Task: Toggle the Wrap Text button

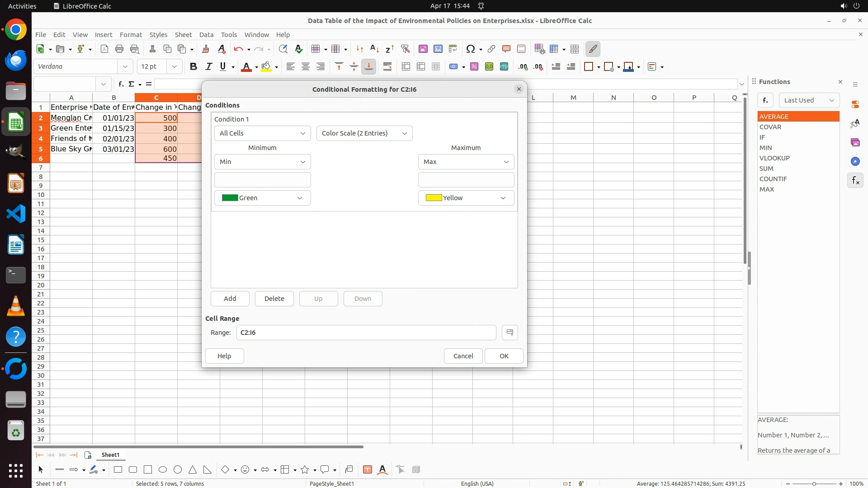Action: coord(387,67)
